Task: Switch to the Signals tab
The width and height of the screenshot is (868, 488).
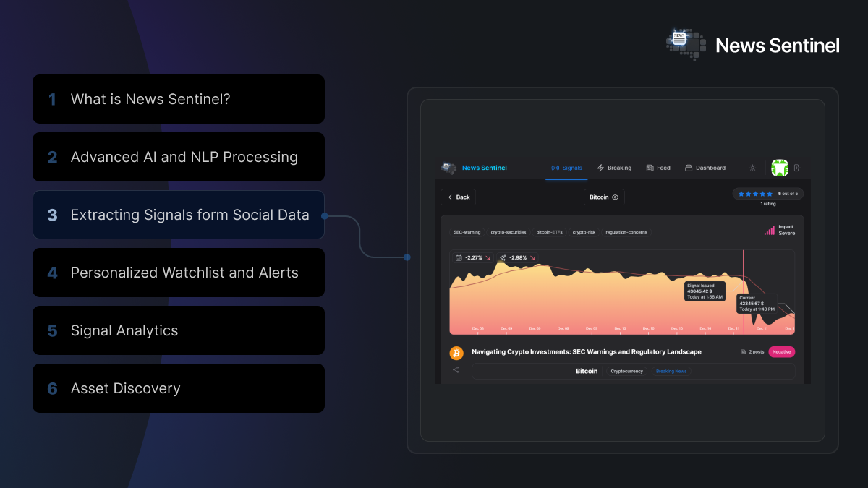Action: [566, 168]
